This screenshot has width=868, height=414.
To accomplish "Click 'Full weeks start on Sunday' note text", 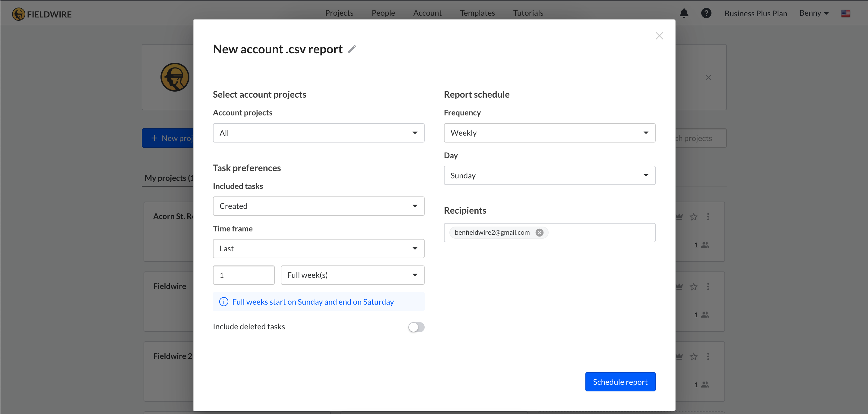I will coord(313,302).
